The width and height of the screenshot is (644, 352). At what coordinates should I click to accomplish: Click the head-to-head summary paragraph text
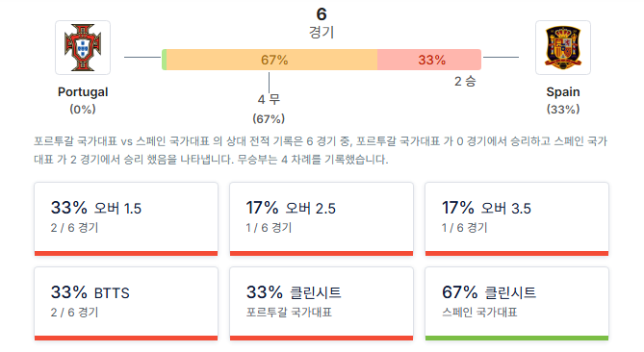[321, 150]
